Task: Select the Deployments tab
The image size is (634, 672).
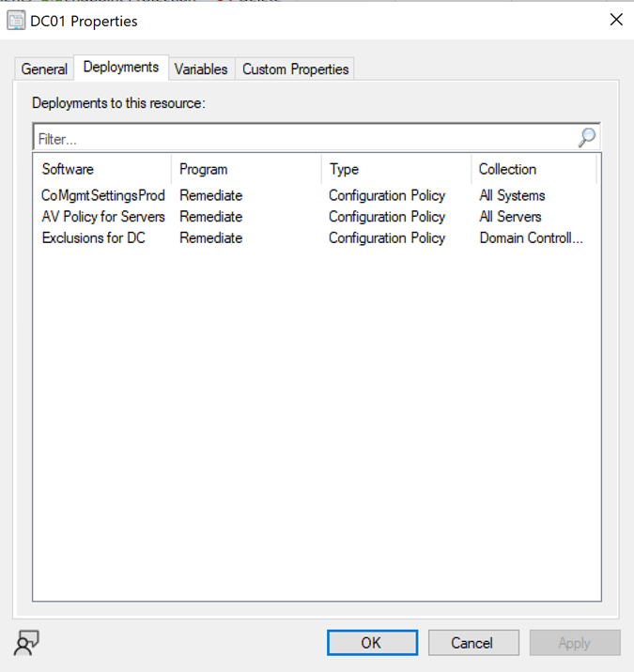Action: (x=121, y=68)
